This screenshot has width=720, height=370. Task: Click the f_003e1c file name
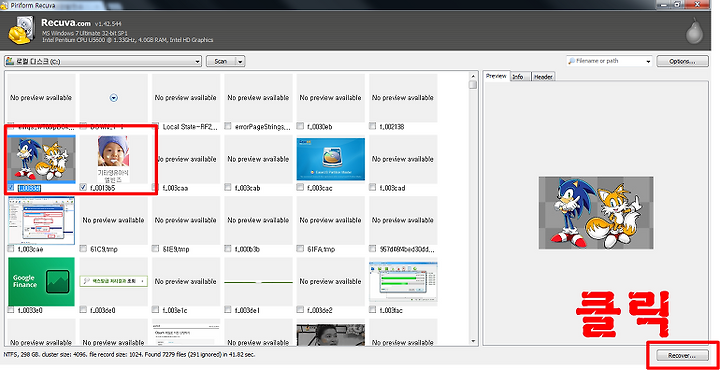(176, 310)
